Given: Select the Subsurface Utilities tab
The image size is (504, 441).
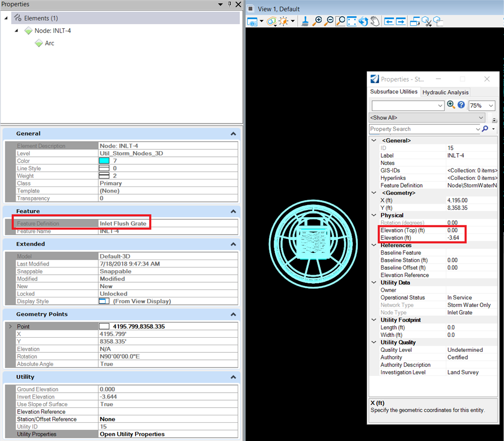Looking at the screenshot, I should tap(394, 92).
